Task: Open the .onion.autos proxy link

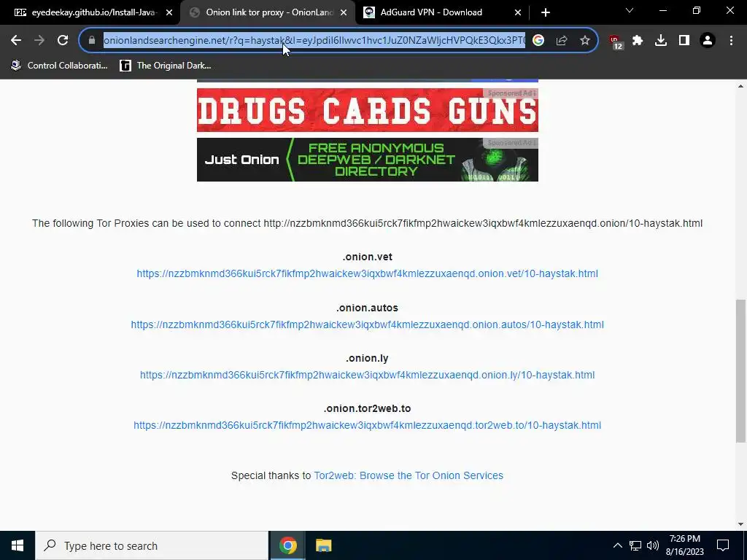Action: pos(368,324)
